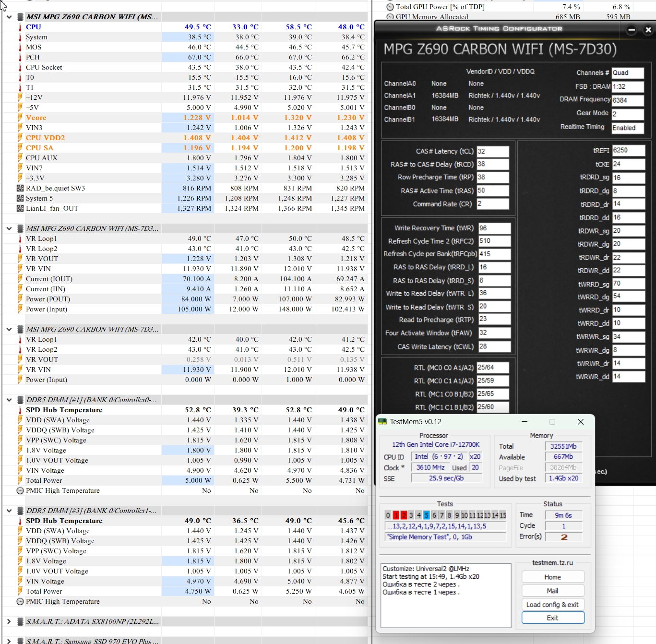Click the thermometer icon beside PCH

[20, 58]
